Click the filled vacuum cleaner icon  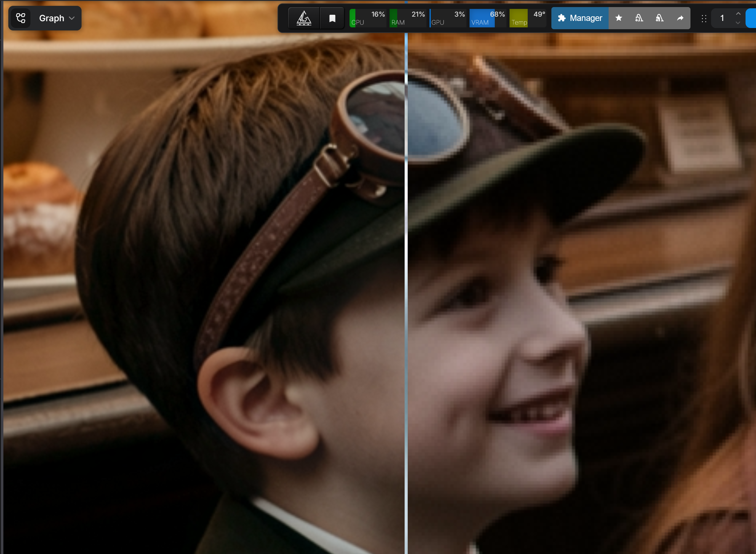[660, 18]
